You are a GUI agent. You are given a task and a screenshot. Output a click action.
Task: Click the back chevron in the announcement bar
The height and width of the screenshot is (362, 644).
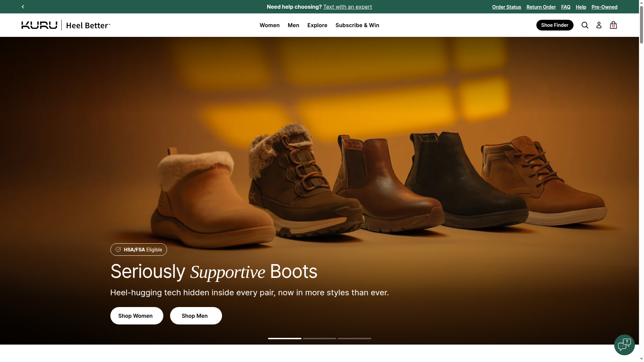point(22,7)
